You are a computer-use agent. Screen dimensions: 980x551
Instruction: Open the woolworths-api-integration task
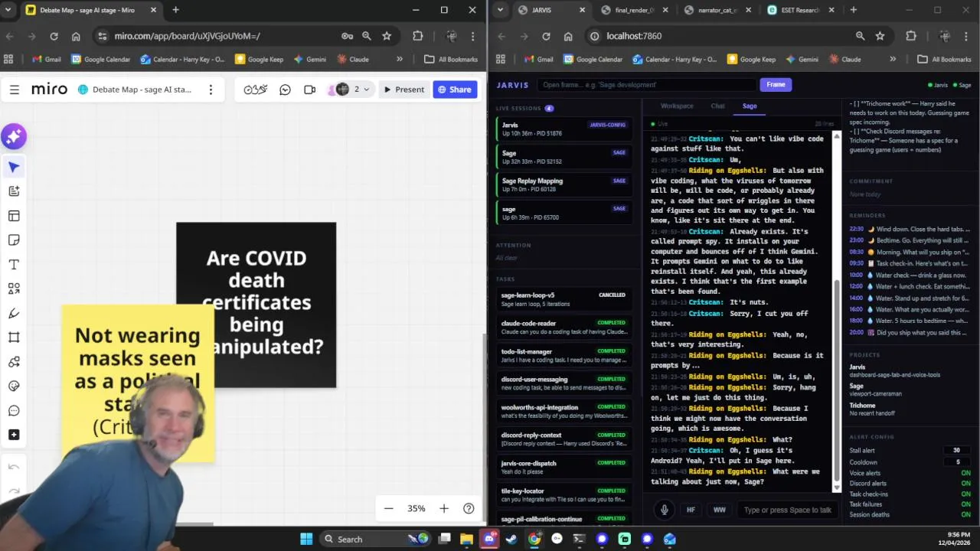pos(564,412)
